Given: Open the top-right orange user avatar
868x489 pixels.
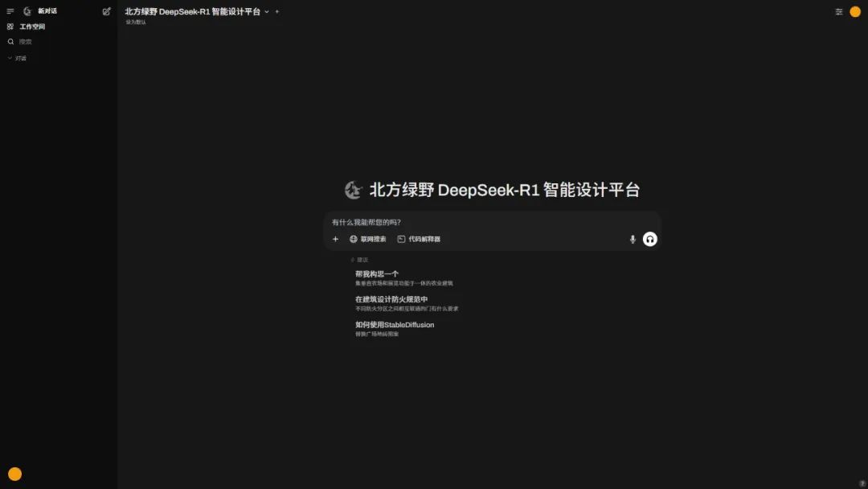Looking at the screenshot, I should [855, 12].
